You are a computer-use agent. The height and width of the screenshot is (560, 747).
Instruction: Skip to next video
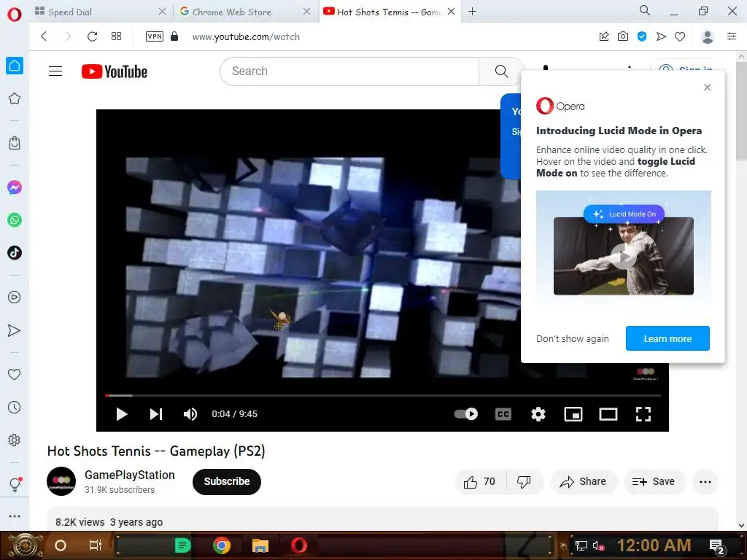(156, 414)
